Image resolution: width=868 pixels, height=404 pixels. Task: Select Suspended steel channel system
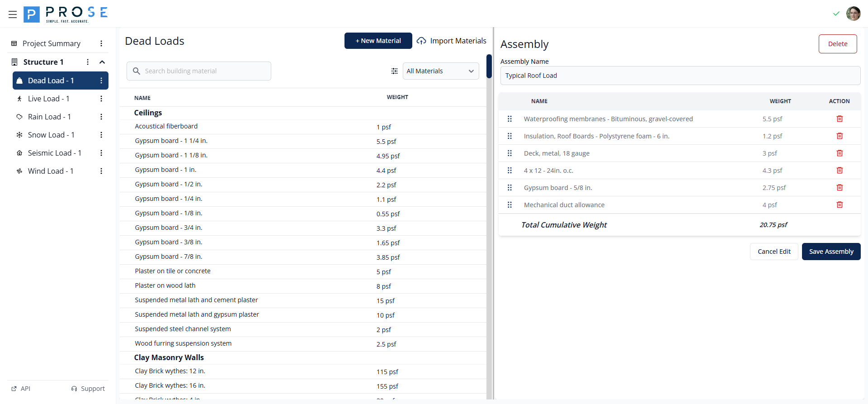point(303,329)
